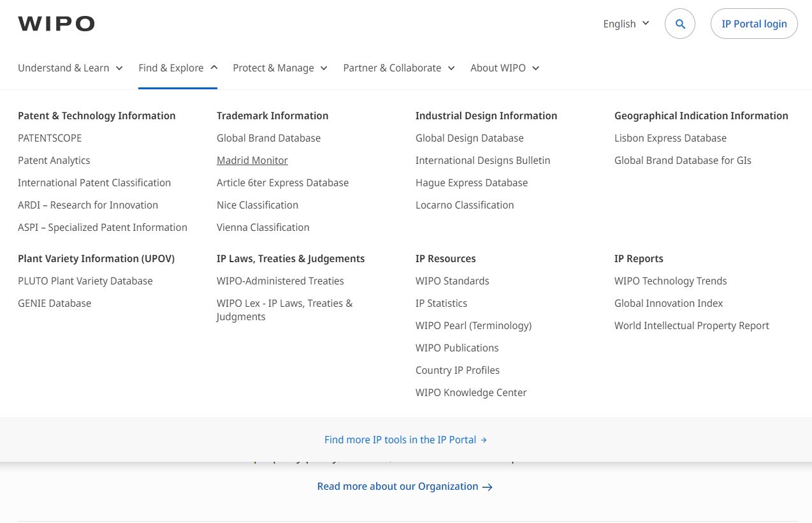
Task: Open Global Design Database
Action: [470, 138]
